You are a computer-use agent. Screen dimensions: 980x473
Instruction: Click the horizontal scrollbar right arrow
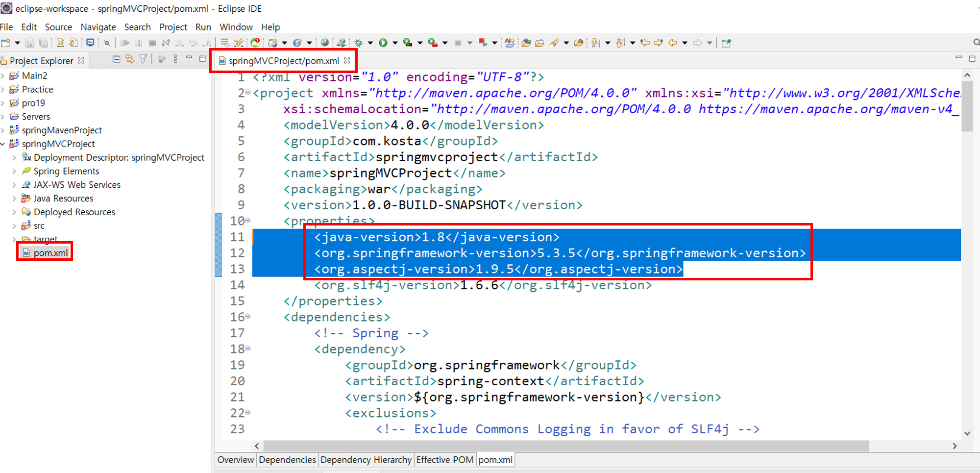pyautogui.click(x=955, y=446)
